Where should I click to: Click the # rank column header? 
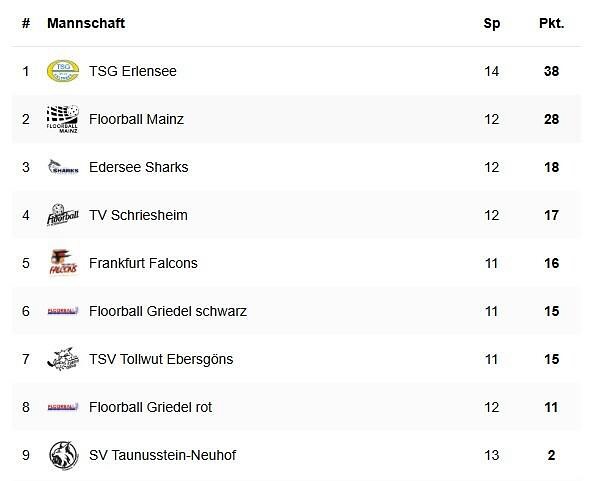click(26, 23)
